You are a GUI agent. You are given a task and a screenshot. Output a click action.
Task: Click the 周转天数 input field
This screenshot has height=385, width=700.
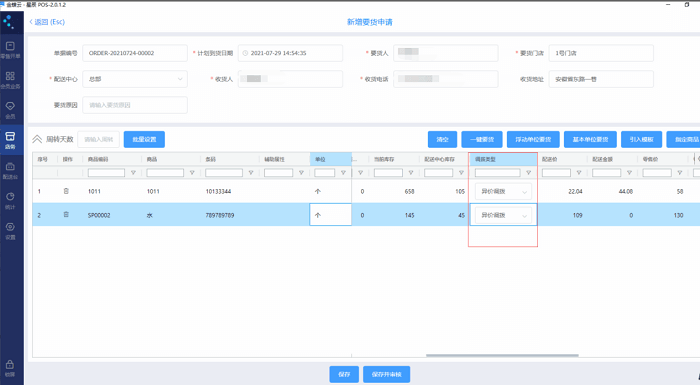click(x=98, y=139)
